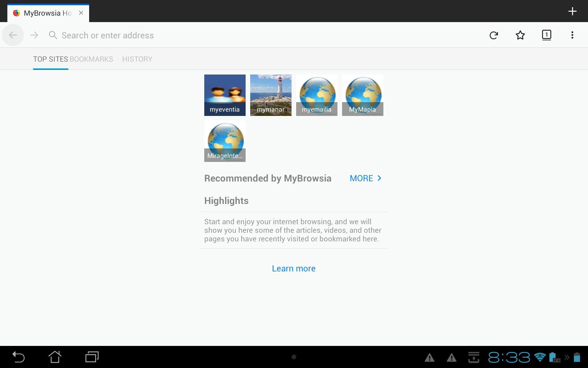Tap the Android home button
The image size is (588, 368).
pyautogui.click(x=55, y=357)
